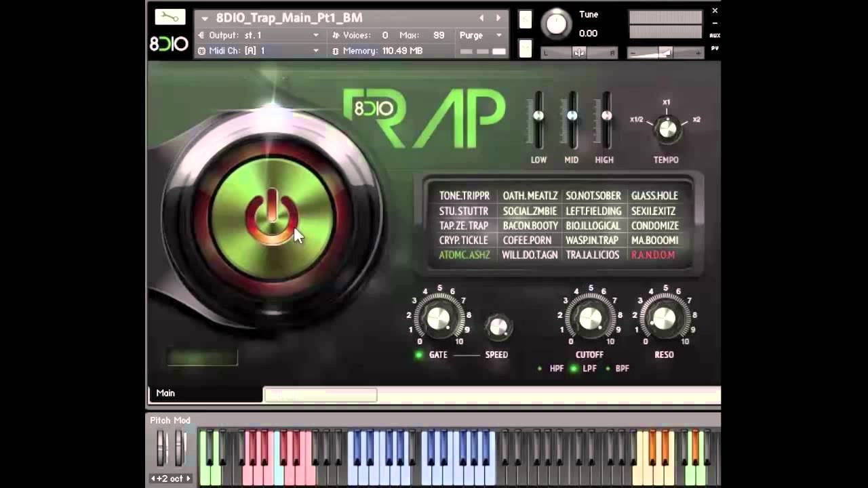Select the CONDOMIZE preset
Viewport: 868px width, 488px height.
coord(655,226)
